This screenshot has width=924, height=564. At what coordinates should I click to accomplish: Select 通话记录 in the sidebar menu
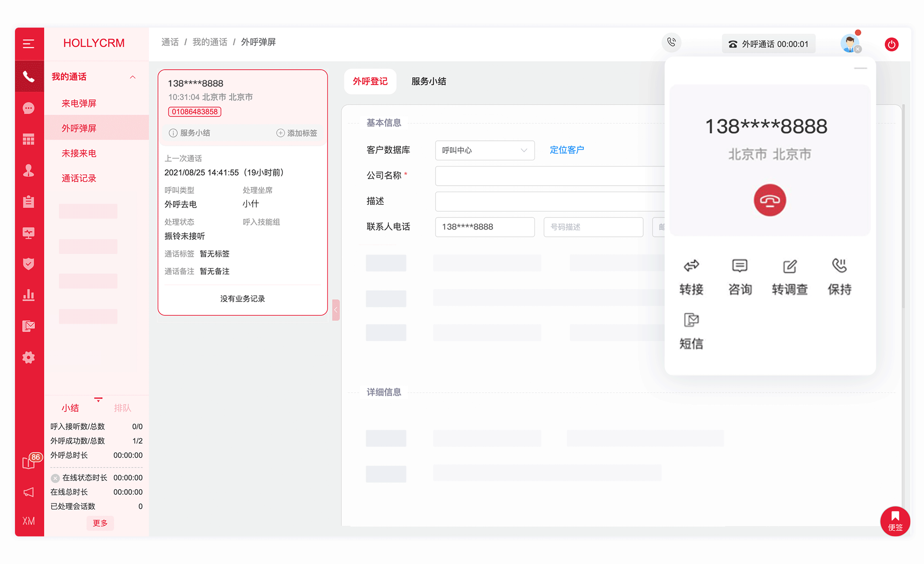pos(79,178)
